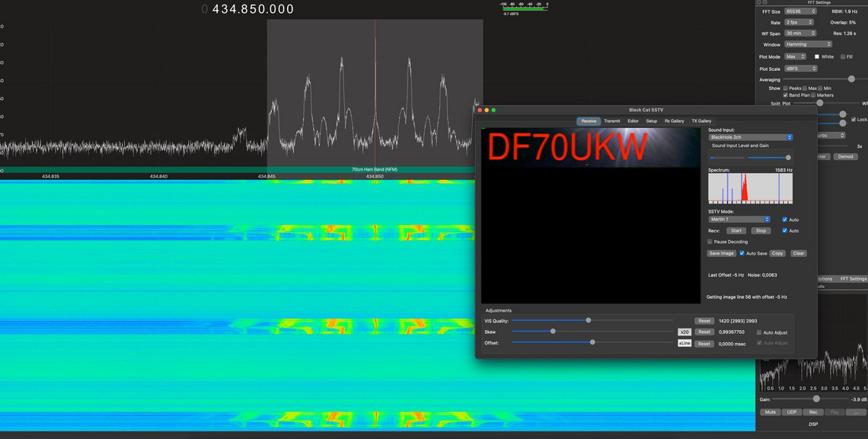The height and width of the screenshot is (439, 868).
Task: Reset the VIS Quality adjustment
Action: click(704, 321)
